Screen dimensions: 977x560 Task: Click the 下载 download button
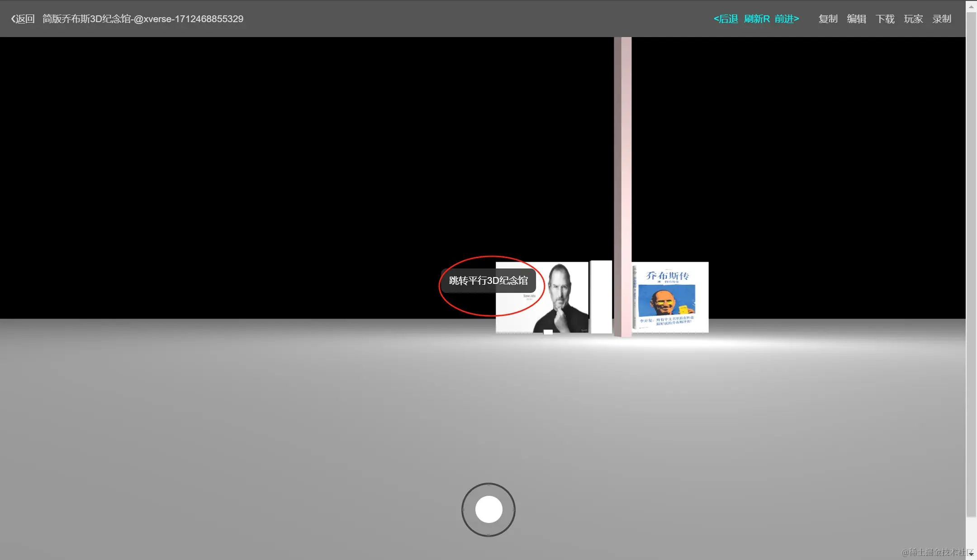pyautogui.click(x=885, y=19)
